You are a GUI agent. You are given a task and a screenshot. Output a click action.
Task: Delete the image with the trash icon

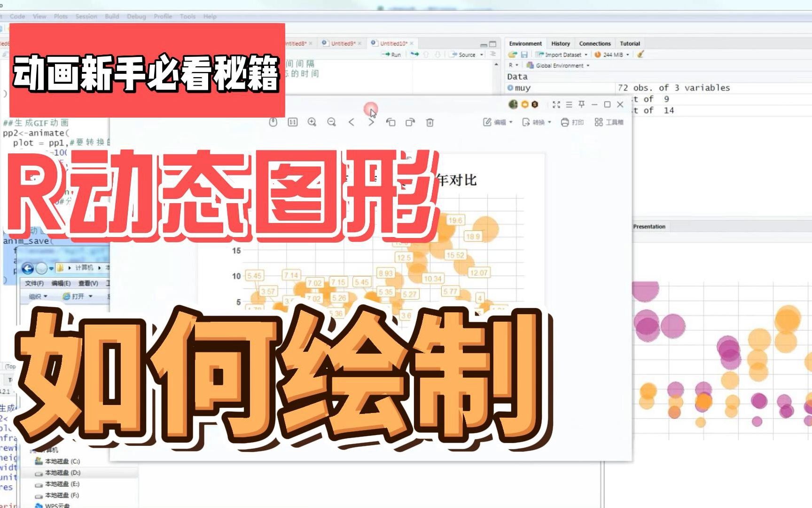click(x=429, y=122)
